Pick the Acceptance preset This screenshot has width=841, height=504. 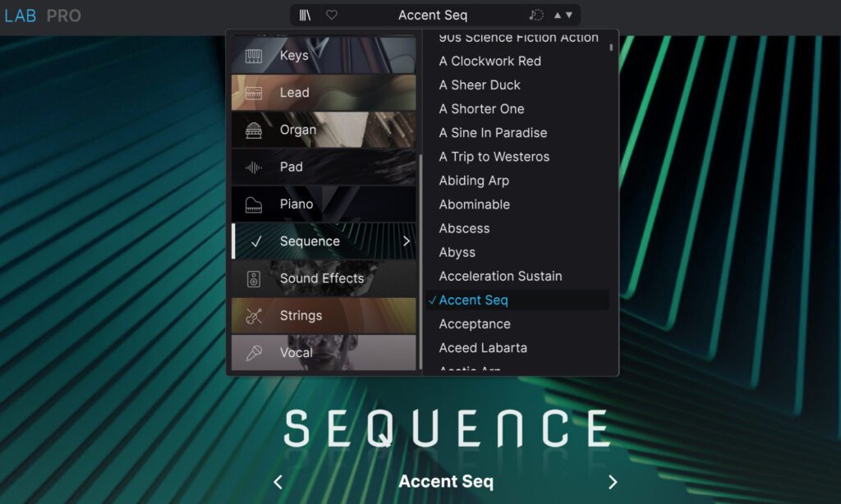pyautogui.click(x=475, y=324)
